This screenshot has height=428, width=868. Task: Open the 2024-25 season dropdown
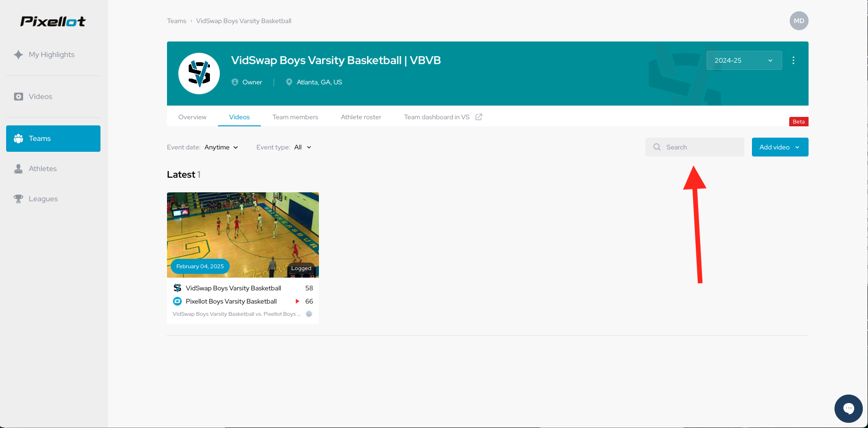click(x=744, y=60)
